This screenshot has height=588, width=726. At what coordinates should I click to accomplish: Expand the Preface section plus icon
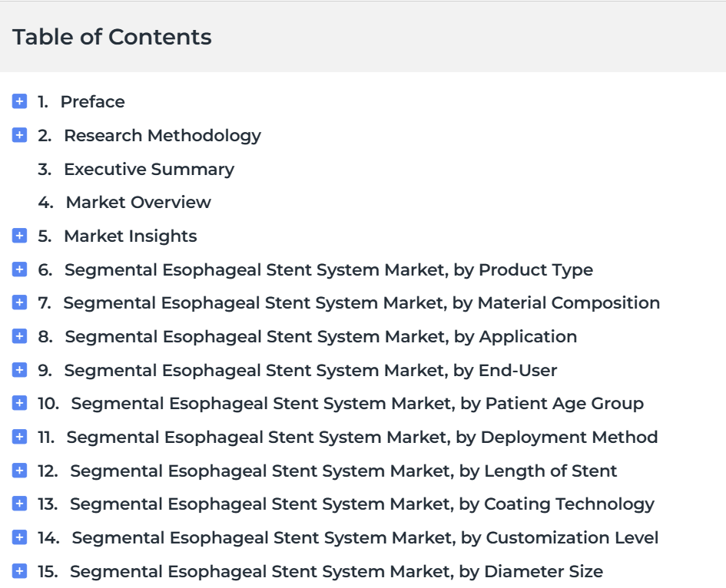(x=19, y=101)
